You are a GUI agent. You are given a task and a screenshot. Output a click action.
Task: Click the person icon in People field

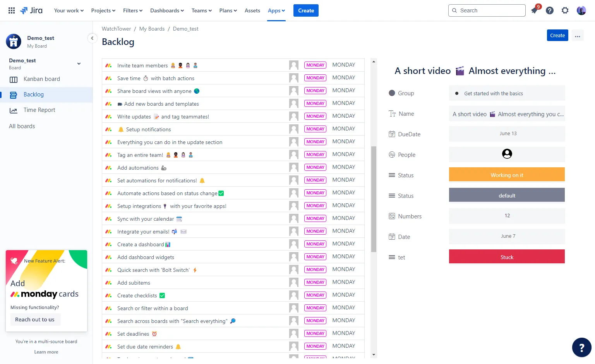(507, 154)
